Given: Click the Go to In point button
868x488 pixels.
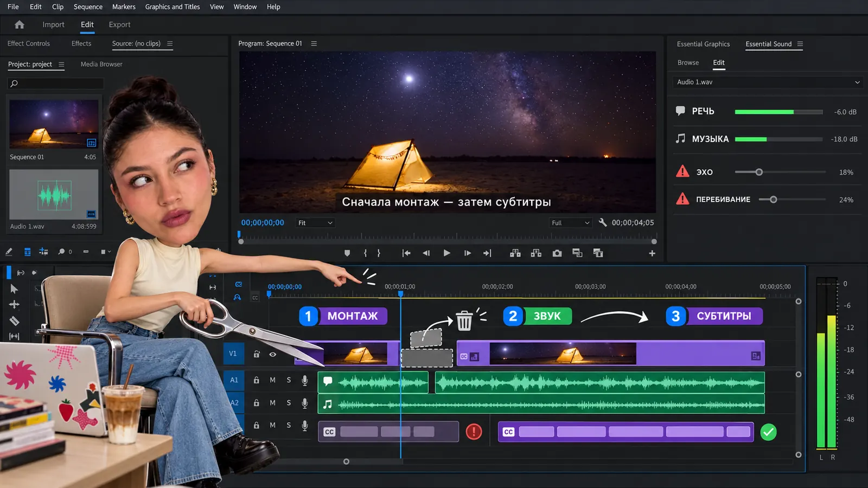Looking at the screenshot, I should 406,253.
